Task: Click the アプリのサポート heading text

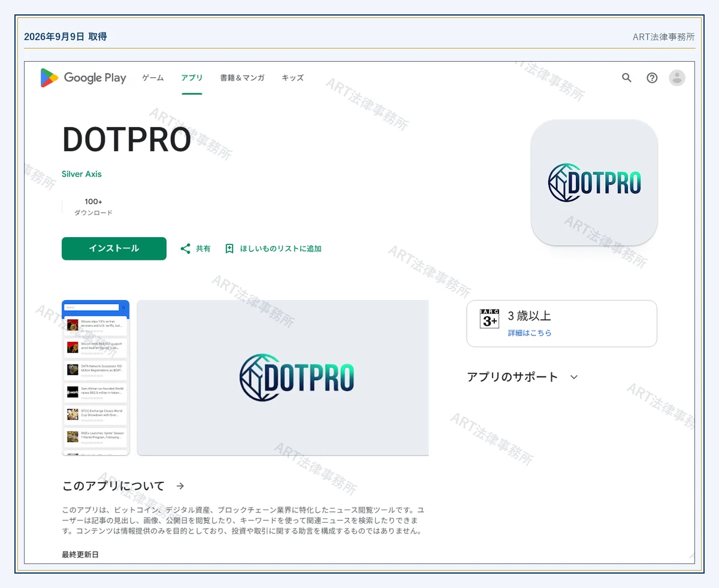Action: pos(512,377)
